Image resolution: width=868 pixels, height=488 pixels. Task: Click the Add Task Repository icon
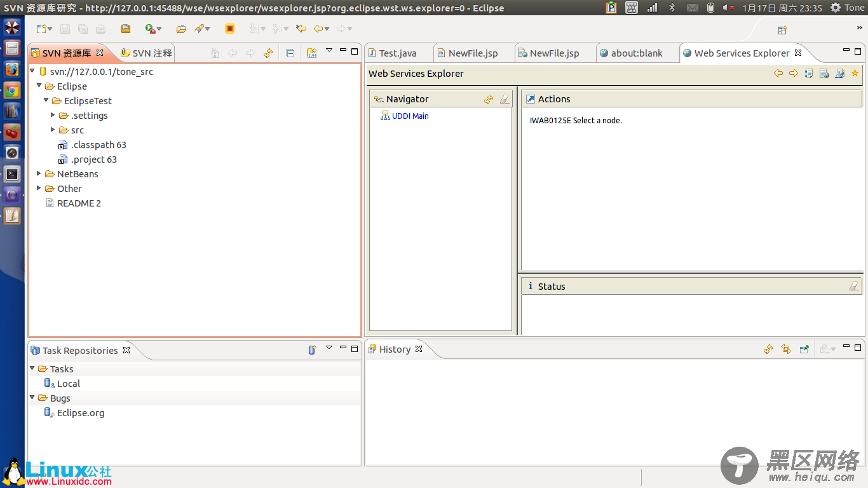(x=312, y=350)
